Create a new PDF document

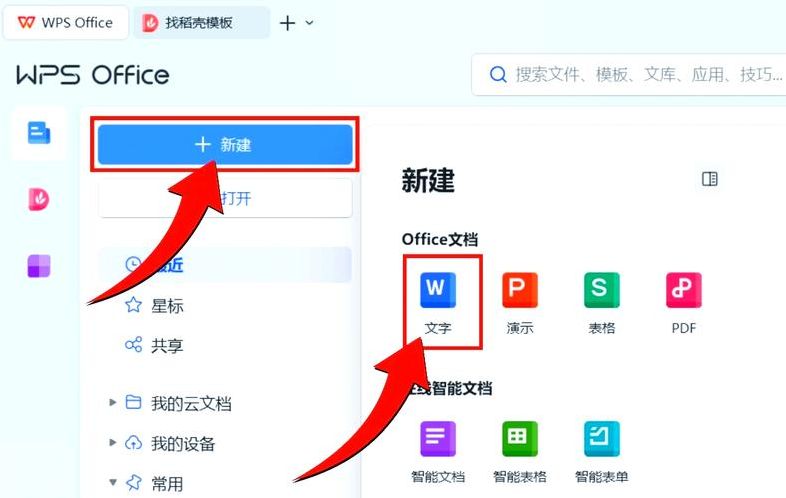(683, 303)
